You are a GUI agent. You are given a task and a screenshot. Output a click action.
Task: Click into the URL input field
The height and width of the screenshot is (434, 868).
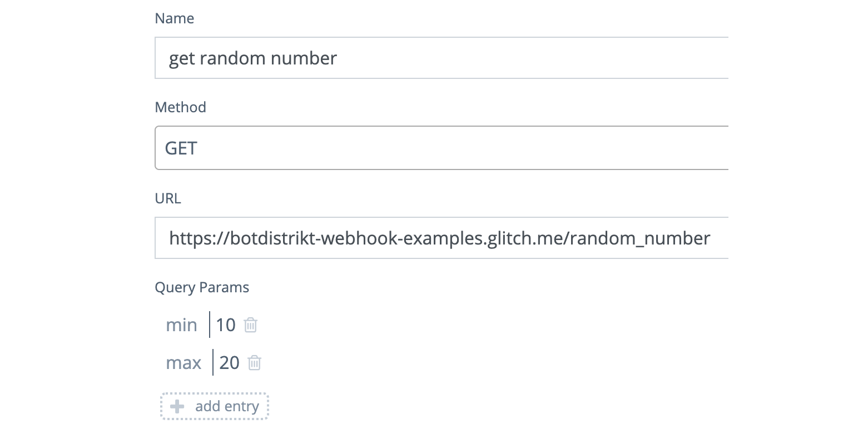442,238
